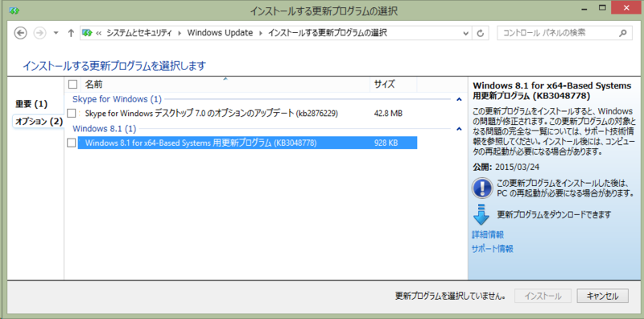The height and width of the screenshot is (319, 644).
Task: Refresh the page with refresh button
Action: point(480,33)
